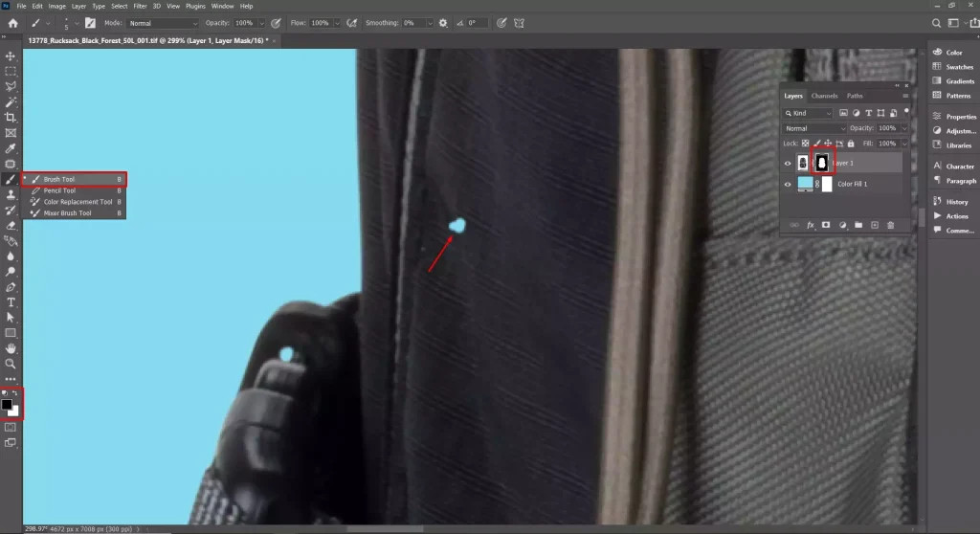Screen dimensions: 980x534
Task: Toggle lock position
Action: pyautogui.click(x=828, y=144)
